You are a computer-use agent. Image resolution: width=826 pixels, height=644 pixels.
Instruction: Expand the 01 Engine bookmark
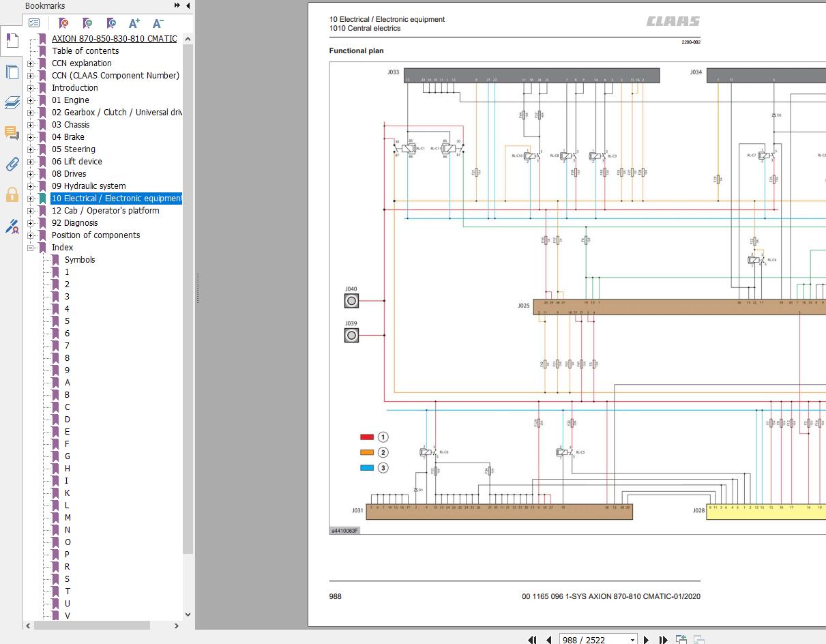pos(30,100)
